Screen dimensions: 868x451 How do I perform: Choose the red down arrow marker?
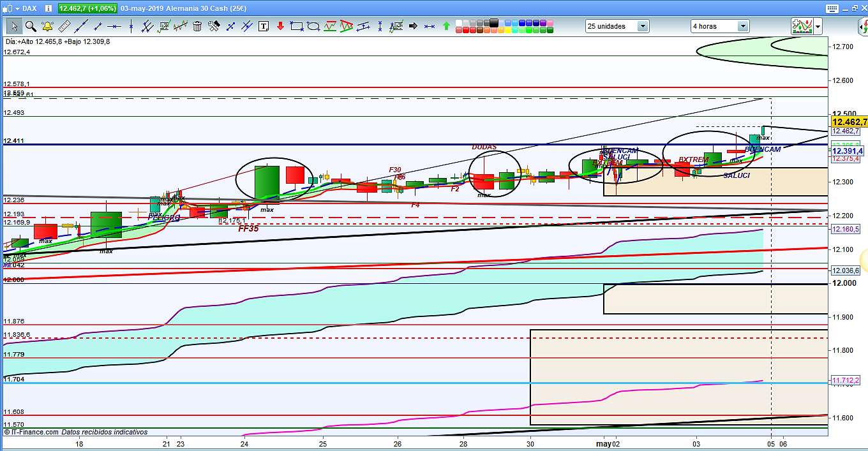(x=280, y=26)
